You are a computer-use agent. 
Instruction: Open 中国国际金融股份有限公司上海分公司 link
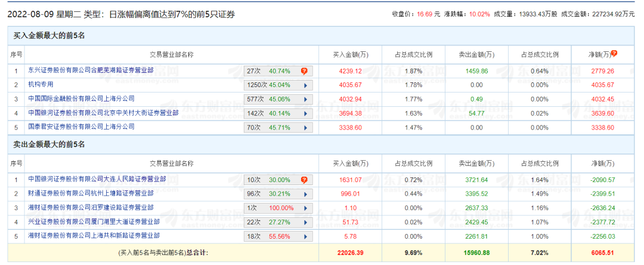pos(82,98)
